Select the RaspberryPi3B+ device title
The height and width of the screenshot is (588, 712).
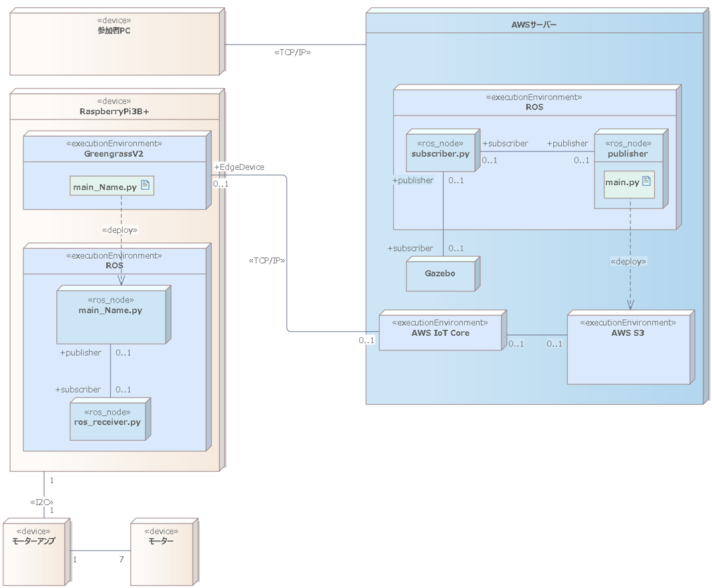pos(114,112)
